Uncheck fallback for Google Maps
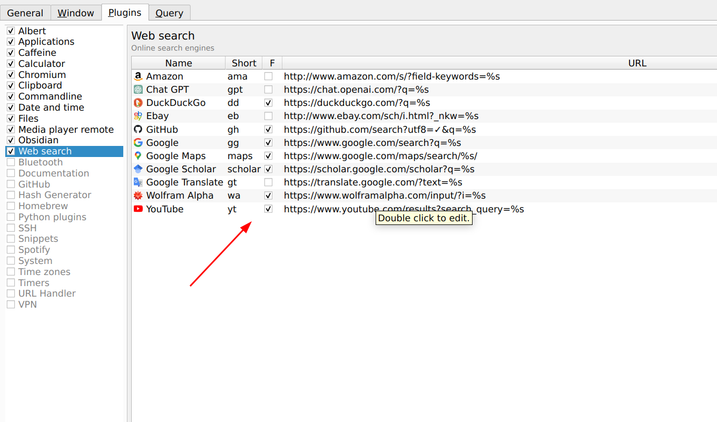This screenshot has width=717, height=422. (268, 156)
